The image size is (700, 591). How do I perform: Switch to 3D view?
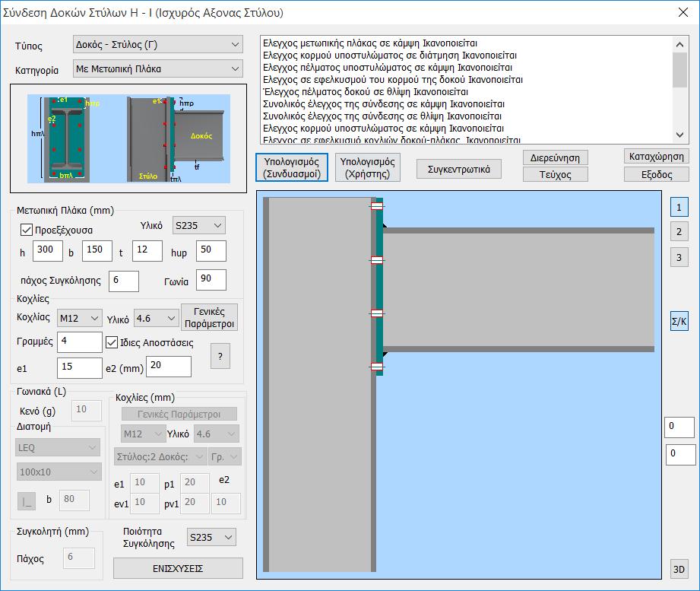679,569
